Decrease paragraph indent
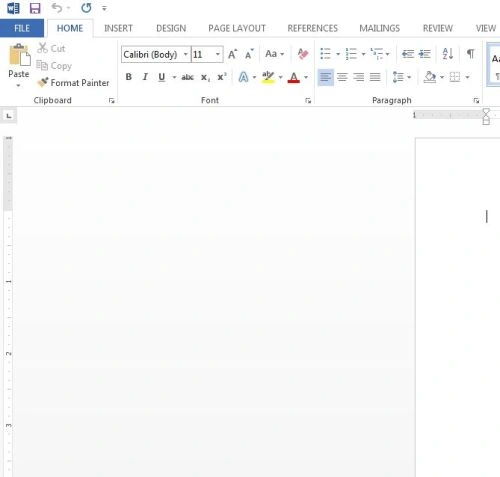Screen dimensions: 500x477 point(408,54)
